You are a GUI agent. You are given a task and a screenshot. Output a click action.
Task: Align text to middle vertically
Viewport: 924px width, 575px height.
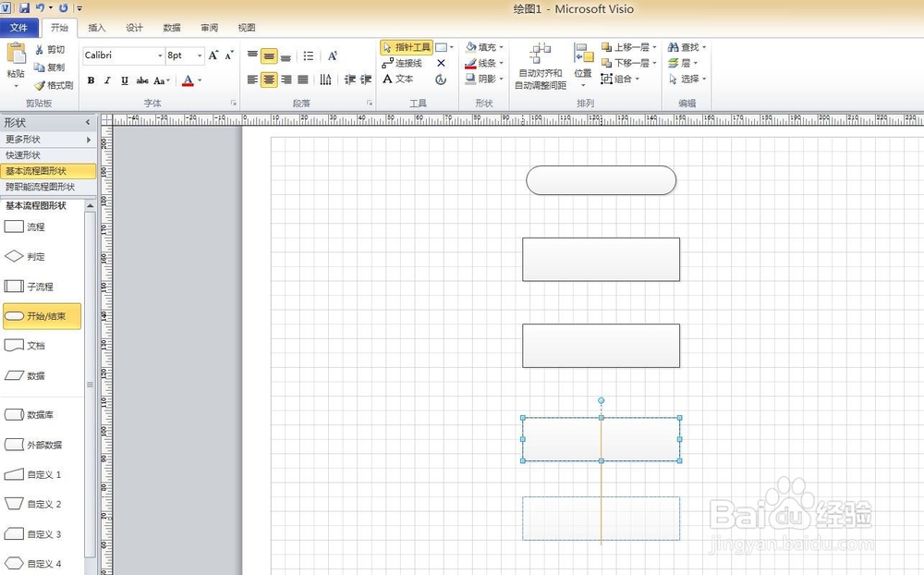(269, 55)
